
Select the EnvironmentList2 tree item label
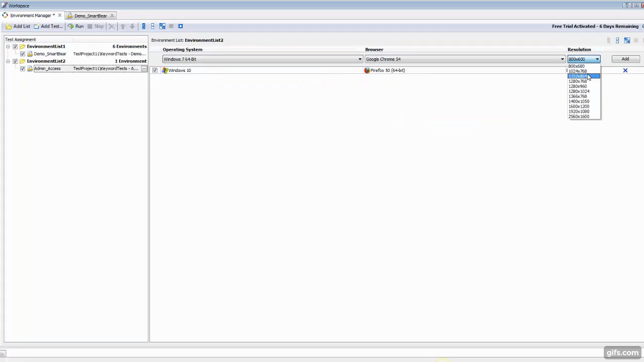46,61
